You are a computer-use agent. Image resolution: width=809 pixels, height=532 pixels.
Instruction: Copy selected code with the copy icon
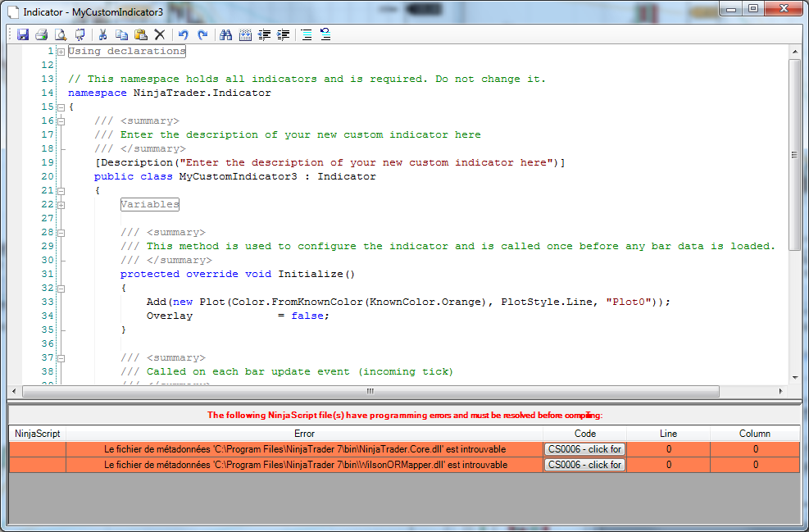click(x=122, y=34)
